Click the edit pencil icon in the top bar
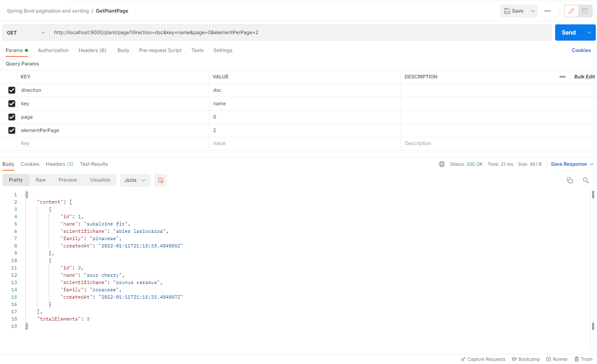597x364 pixels. [571, 11]
